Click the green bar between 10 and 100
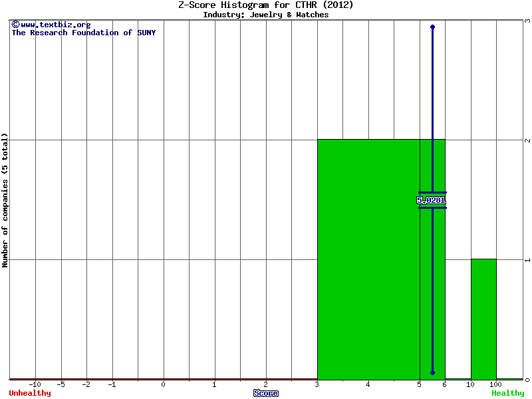The height and width of the screenshot is (399, 532). click(x=484, y=319)
